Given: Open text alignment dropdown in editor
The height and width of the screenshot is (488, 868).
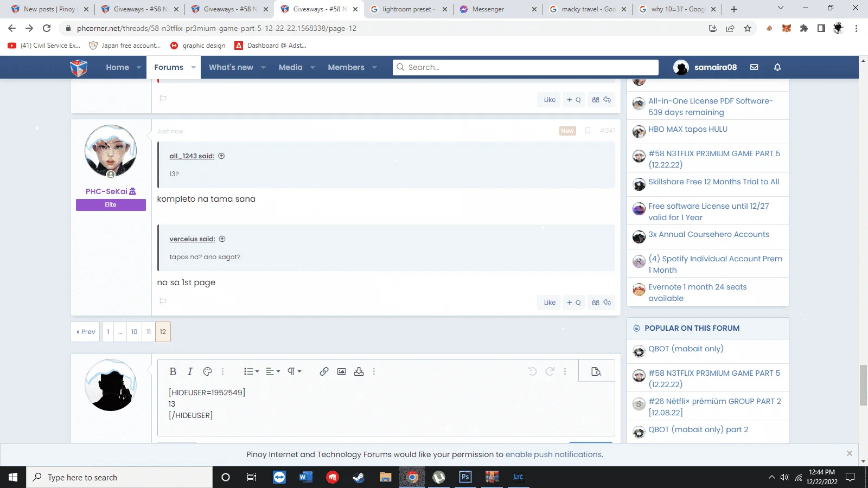Looking at the screenshot, I should click(x=273, y=371).
